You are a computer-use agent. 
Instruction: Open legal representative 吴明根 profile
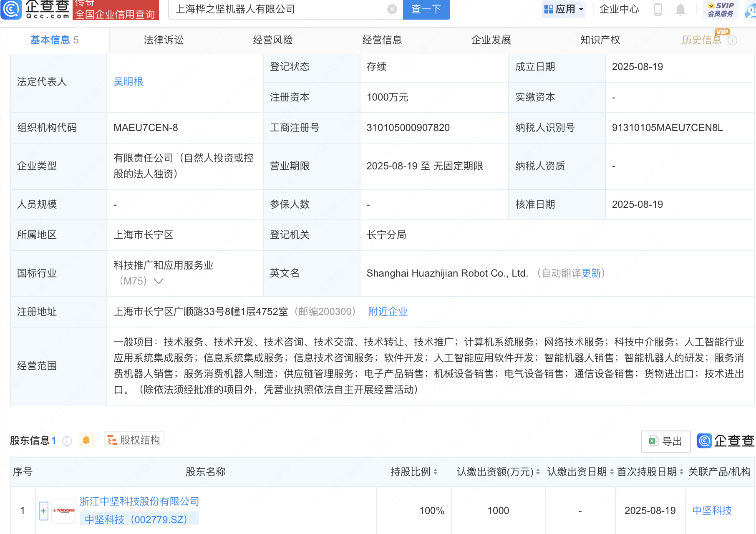[129, 82]
